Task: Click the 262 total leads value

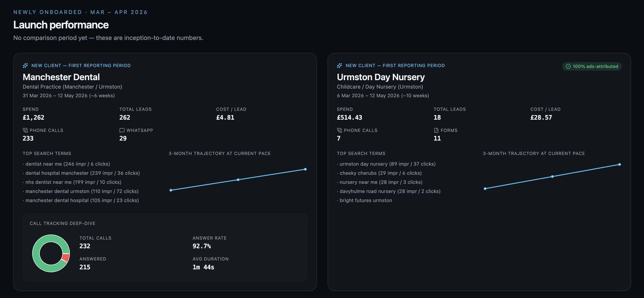Action: [x=125, y=118]
